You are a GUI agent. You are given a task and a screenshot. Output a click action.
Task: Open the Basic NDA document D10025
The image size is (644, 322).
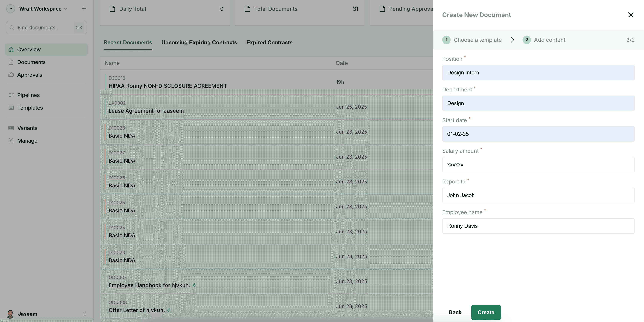click(122, 211)
